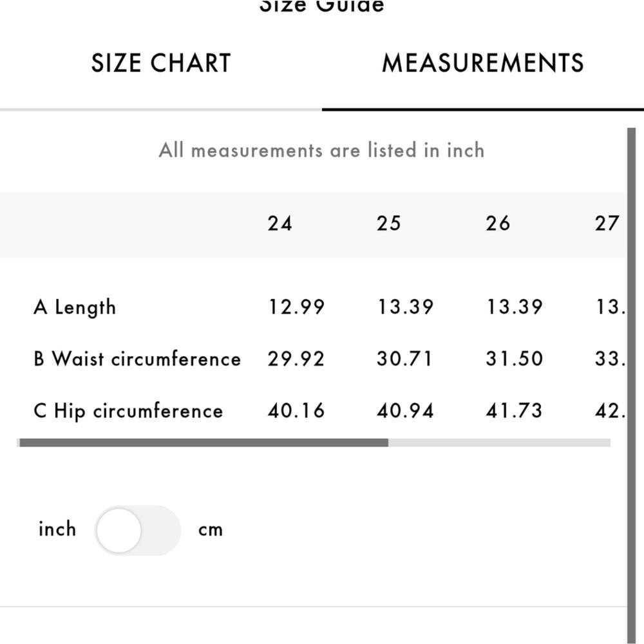Click the cm unit label
The image size is (644, 644).
click(x=211, y=530)
